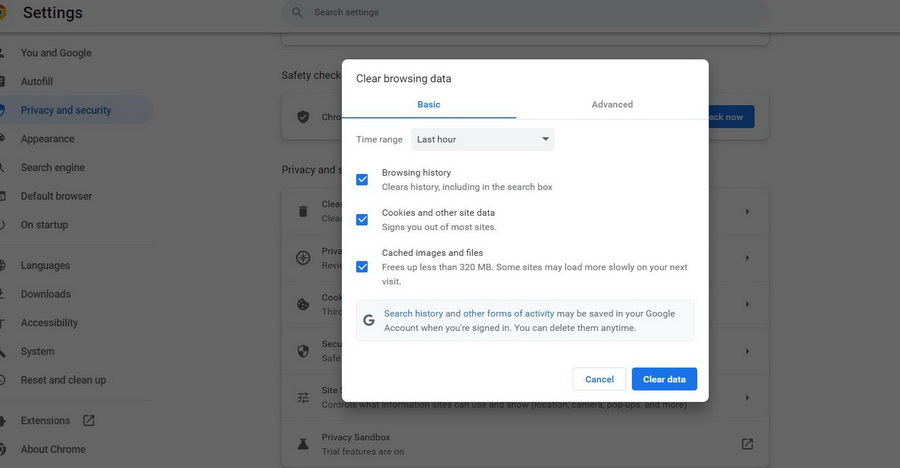This screenshot has height=468, width=900.
Task: Click the Cancel button
Action: [x=599, y=379]
